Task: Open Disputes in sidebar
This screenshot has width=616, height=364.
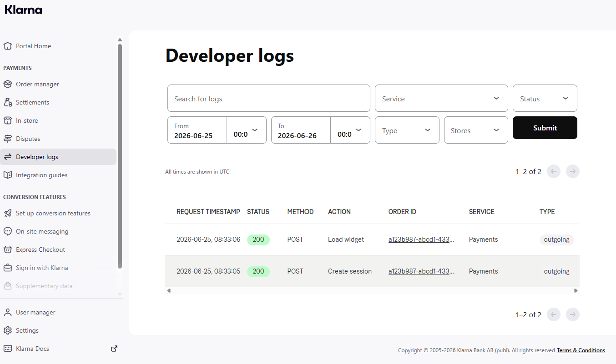Action: [x=58, y=139]
